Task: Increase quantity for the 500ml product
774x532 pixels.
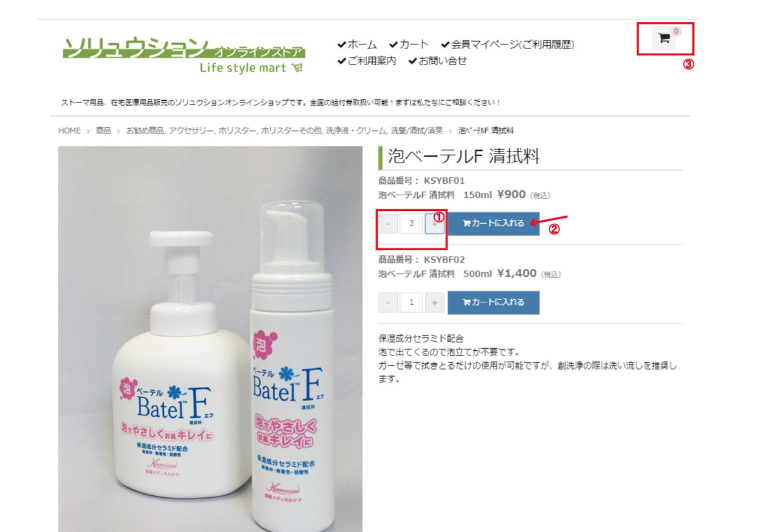Action: coord(434,302)
